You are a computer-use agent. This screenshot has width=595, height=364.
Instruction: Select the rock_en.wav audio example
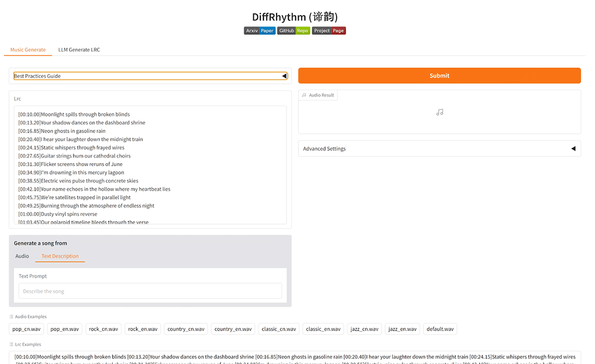[142, 329]
